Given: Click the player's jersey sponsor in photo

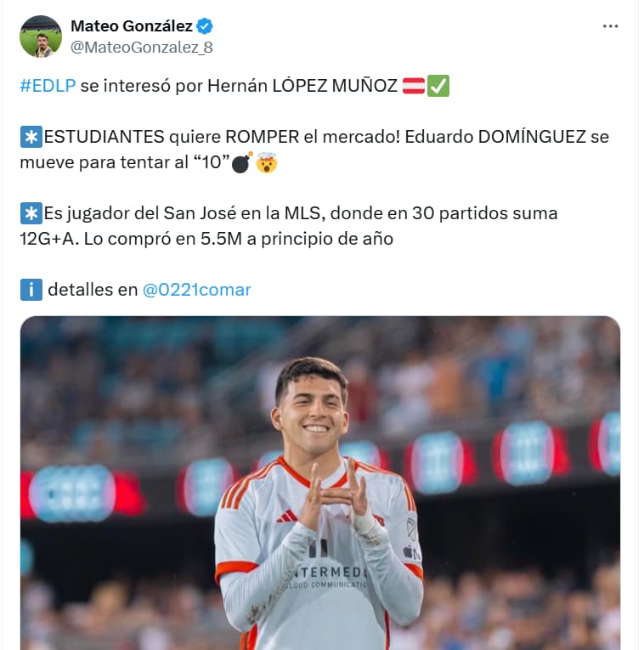Looking at the screenshot, I should tap(330, 577).
